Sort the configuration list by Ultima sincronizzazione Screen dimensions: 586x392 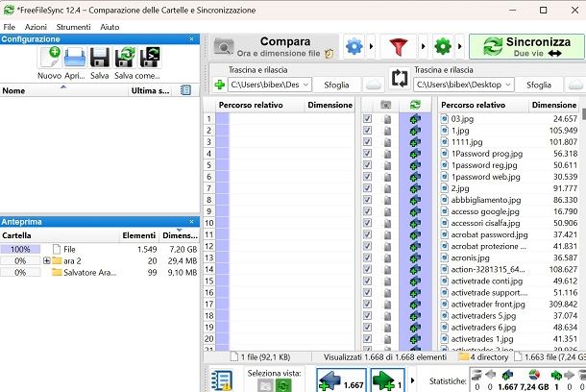pos(150,90)
